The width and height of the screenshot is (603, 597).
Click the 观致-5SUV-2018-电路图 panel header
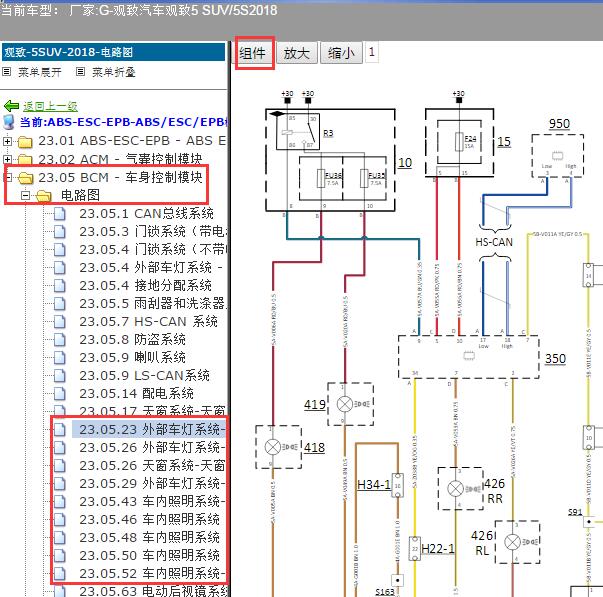pyautogui.click(x=113, y=52)
